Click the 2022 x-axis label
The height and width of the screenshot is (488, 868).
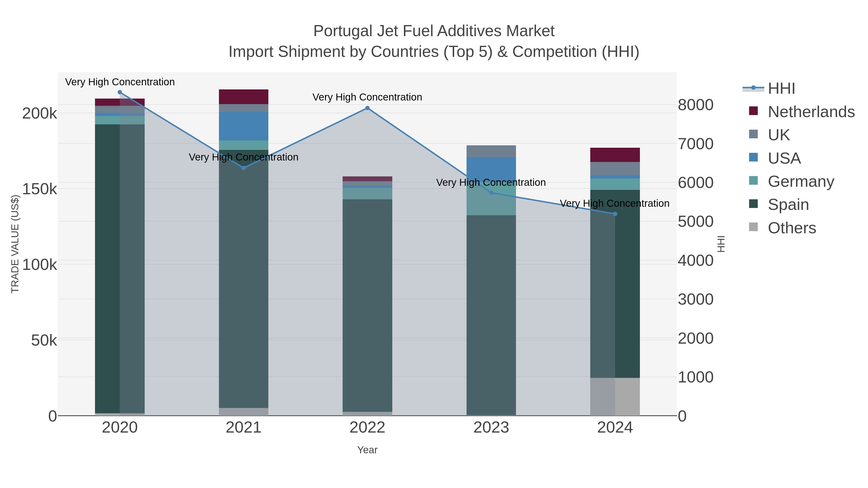click(367, 428)
